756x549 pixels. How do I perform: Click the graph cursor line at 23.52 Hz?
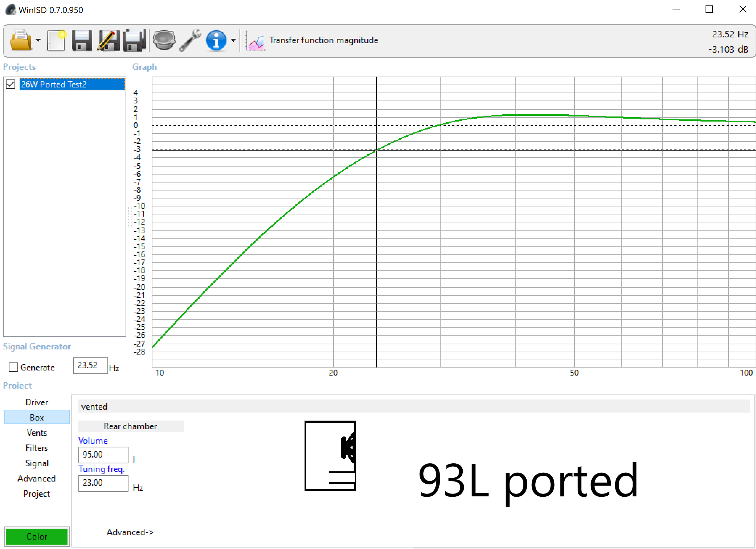(376, 222)
